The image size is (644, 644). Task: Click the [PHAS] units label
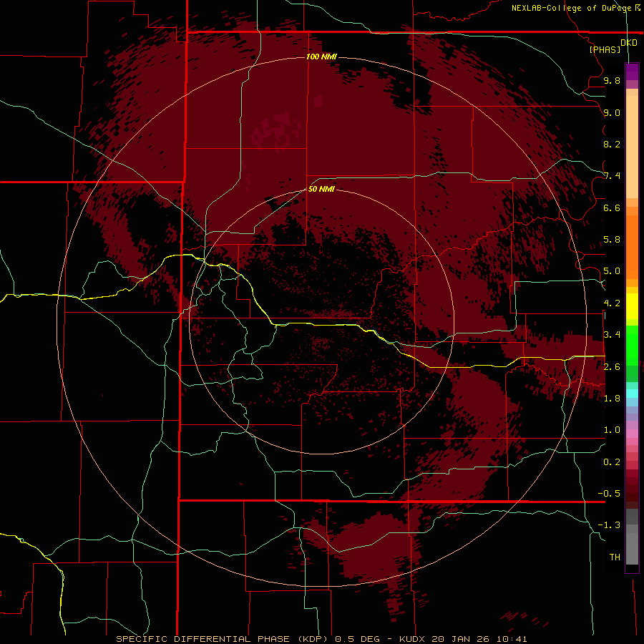coord(605,49)
